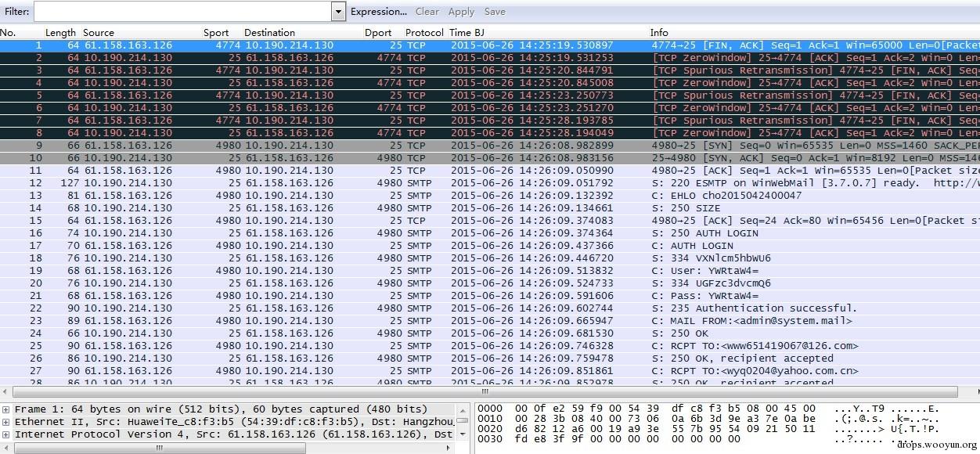Viewport: 980px width, 454px height.
Task: Select packet 9 SYN row
Action: tap(490, 146)
